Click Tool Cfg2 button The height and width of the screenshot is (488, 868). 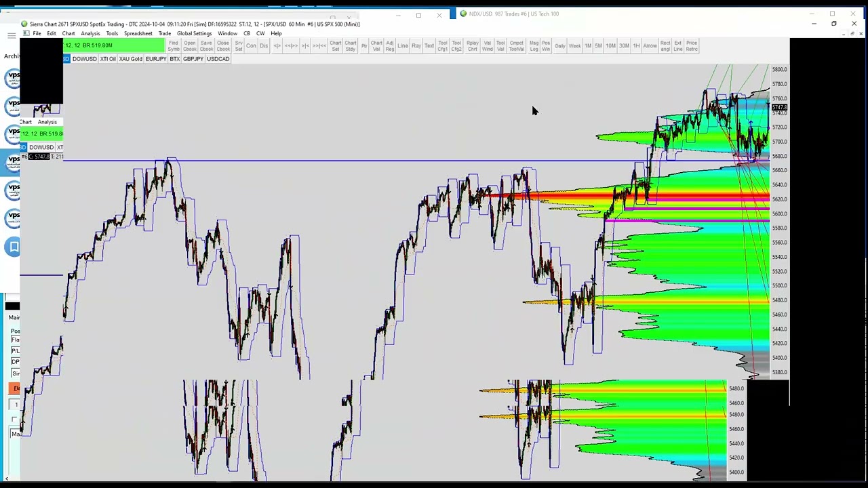coord(456,45)
